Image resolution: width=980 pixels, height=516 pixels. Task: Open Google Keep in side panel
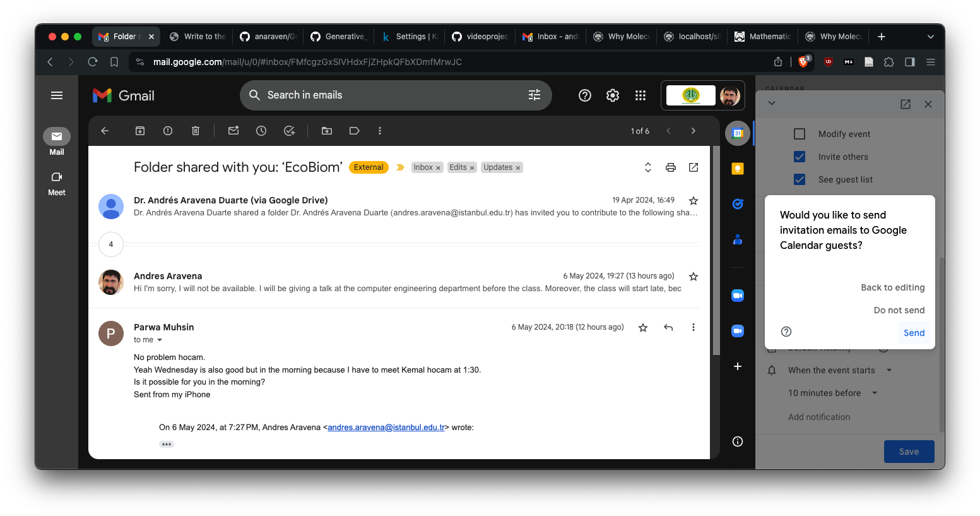[737, 169]
